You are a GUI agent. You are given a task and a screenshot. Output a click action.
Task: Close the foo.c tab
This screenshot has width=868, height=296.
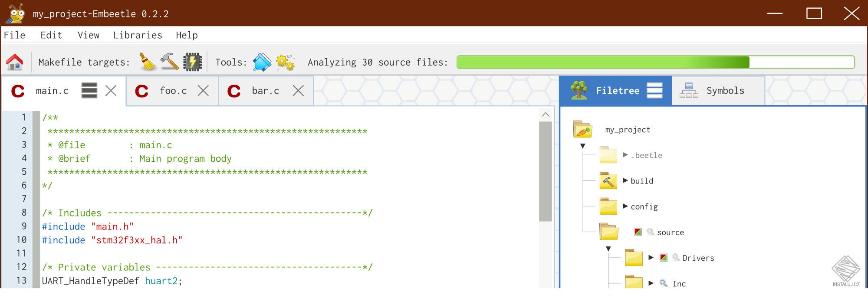tap(203, 91)
